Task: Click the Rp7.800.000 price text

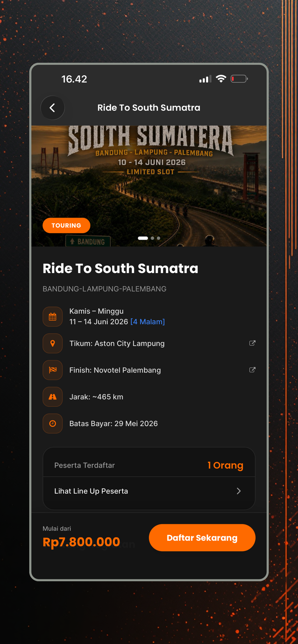Action: pyautogui.click(x=81, y=542)
